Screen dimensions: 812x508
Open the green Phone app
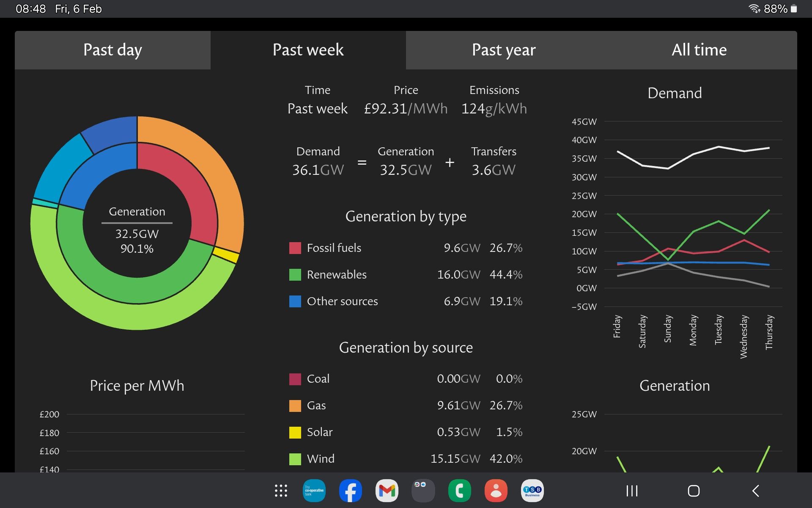coord(460,491)
